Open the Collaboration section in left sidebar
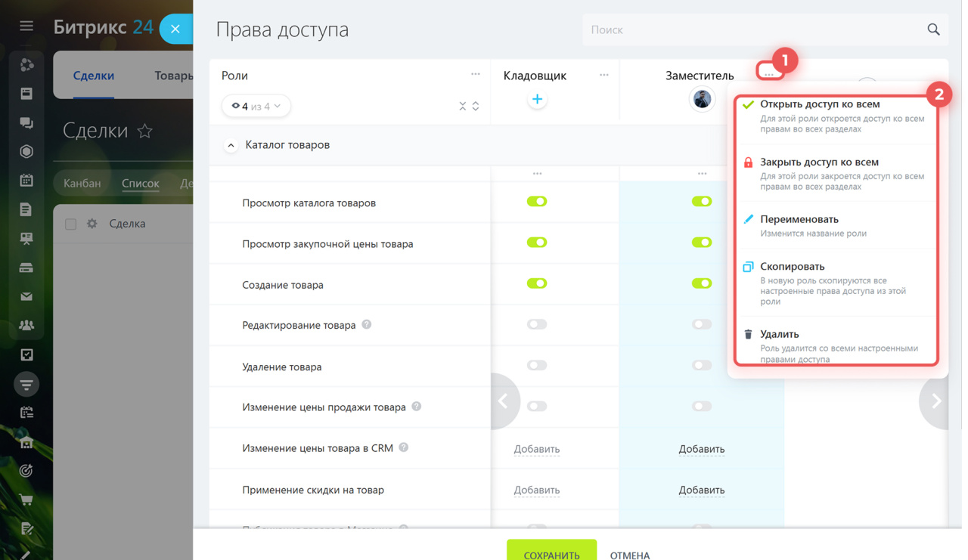This screenshot has height=560, width=968. 26,65
